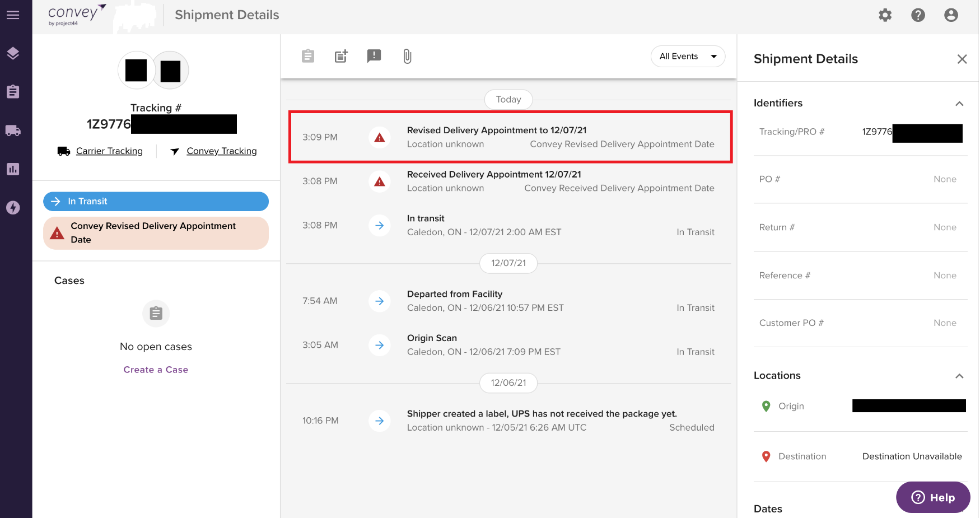Select the Shipper created a label event text

[x=542, y=414]
